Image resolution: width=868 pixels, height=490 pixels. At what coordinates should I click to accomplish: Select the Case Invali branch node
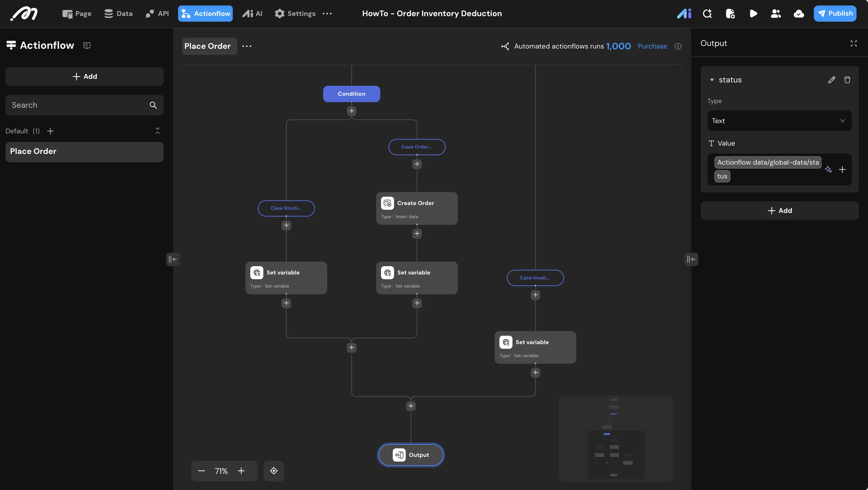(x=535, y=278)
